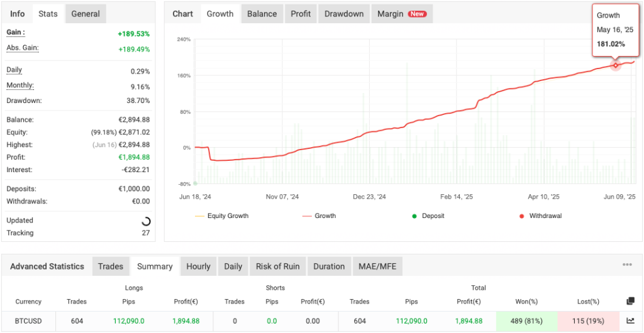Open the Daily statistics tab
This screenshot has width=644, height=333.
click(x=233, y=266)
